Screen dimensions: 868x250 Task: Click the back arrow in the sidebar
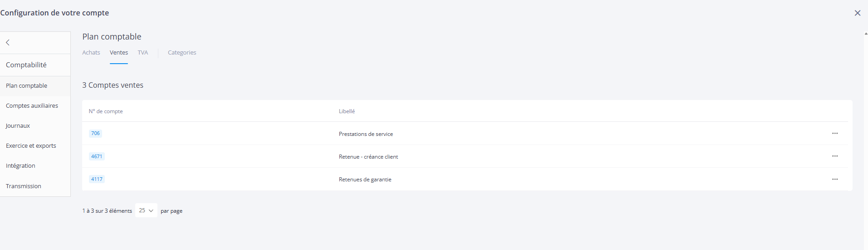(x=8, y=43)
